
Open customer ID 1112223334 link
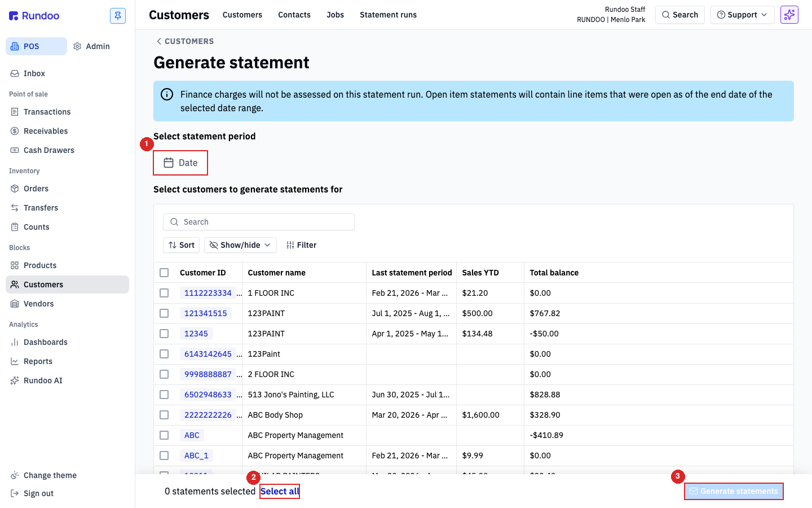tap(208, 293)
